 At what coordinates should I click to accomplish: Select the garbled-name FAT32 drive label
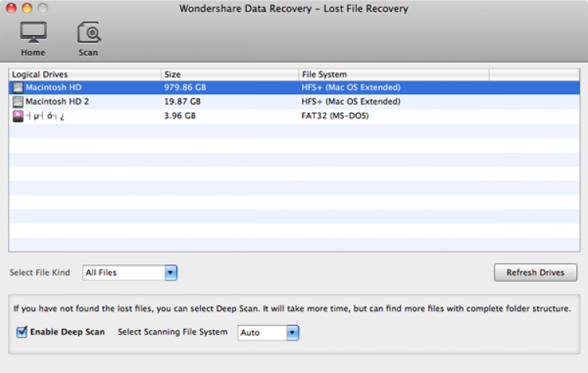click(45, 116)
